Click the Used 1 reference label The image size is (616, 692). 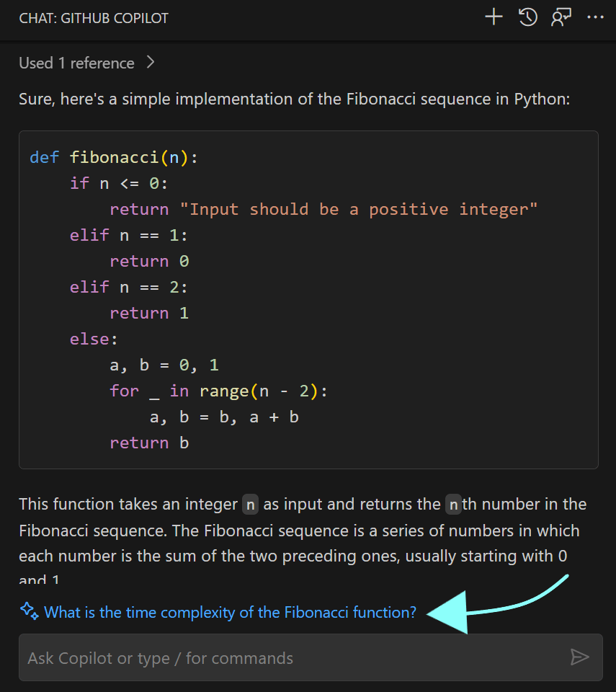coord(76,63)
